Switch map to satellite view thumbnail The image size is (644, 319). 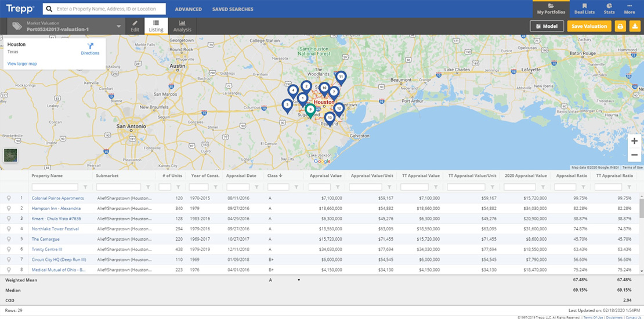tap(10, 155)
